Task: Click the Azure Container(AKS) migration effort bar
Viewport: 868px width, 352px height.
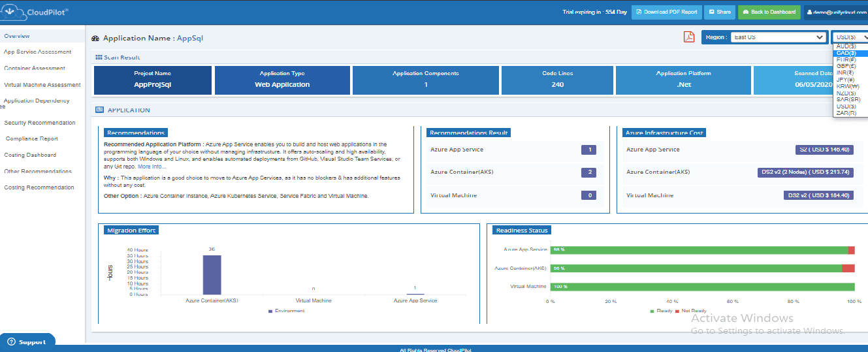Action: pyautogui.click(x=212, y=274)
